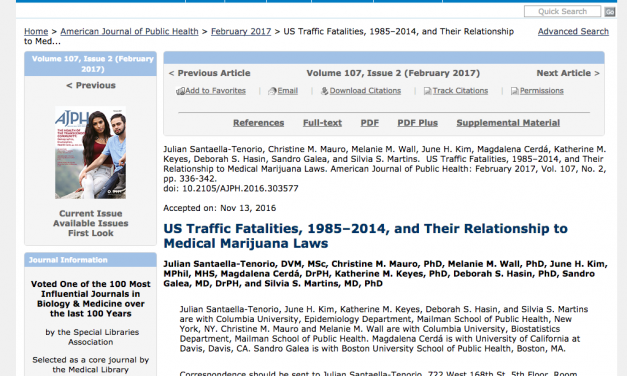The image size is (627, 376).
Task: Click the bold author line starting Julian Santaella-Tenorio, DVM
Action: coord(385,274)
